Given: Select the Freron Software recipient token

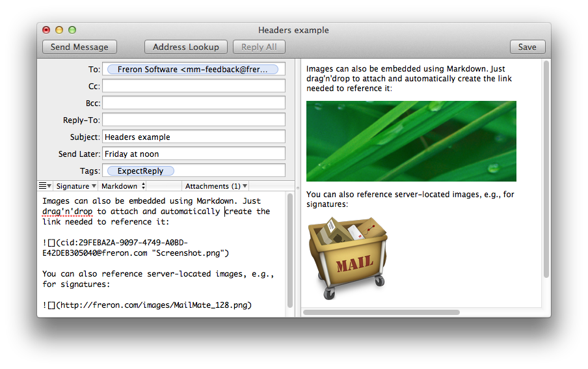Looking at the screenshot, I should pyautogui.click(x=193, y=70).
